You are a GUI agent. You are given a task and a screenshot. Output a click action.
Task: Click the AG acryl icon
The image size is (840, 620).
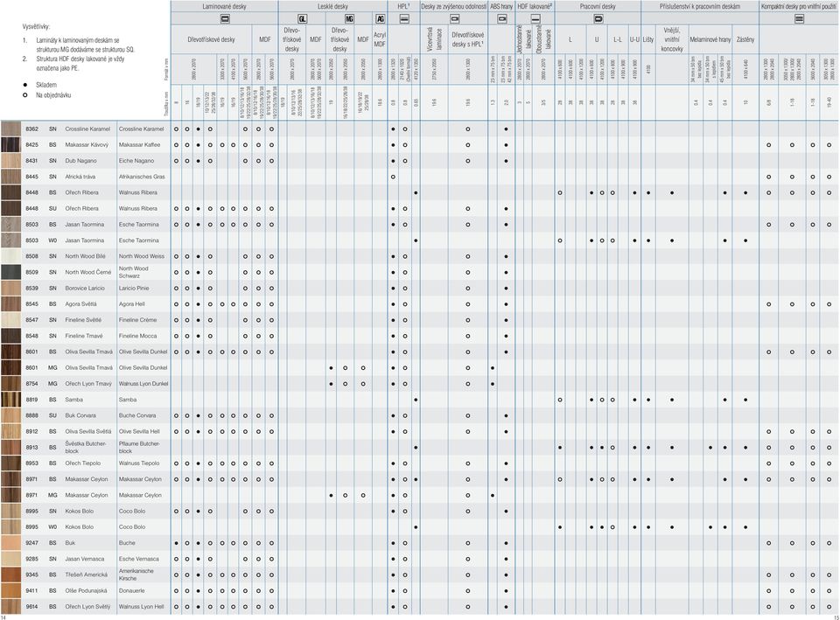[380, 18]
